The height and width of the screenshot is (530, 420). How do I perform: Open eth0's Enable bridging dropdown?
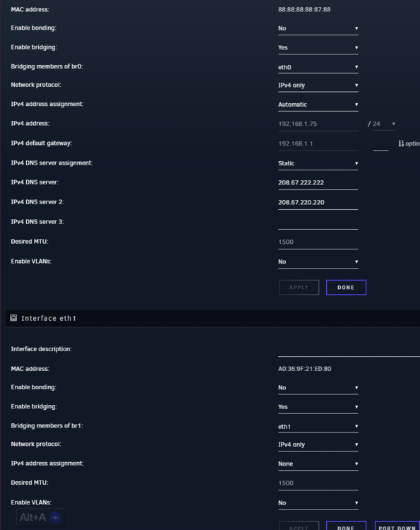[318, 47]
